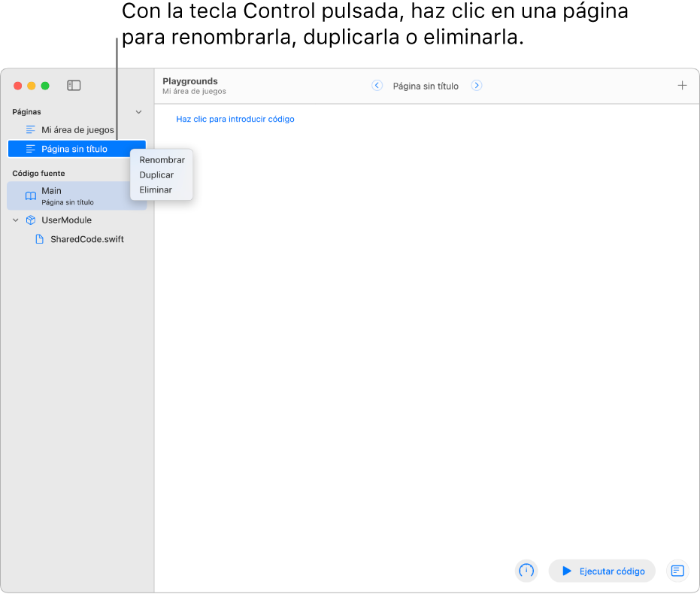Viewport: 700px width, 594px height.
Task: Select the Mi área de juegos page
Action: [77, 130]
